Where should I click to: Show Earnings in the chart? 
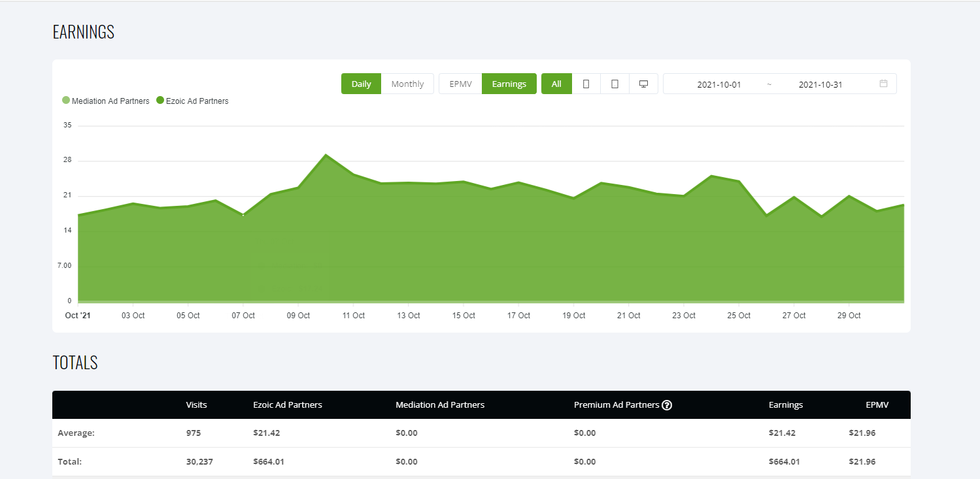pyautogui.click(x=509, y=84)
